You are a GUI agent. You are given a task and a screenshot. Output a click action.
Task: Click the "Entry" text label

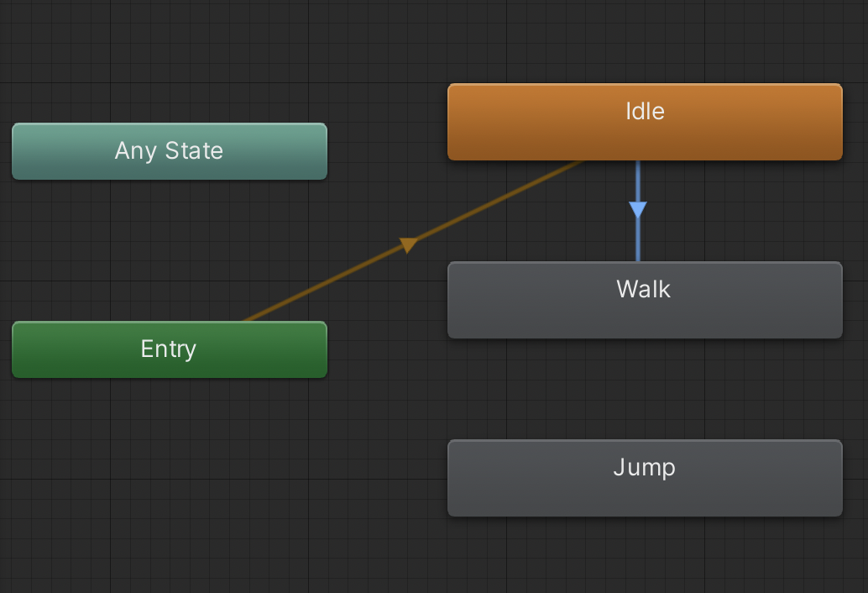pos(168,349)
